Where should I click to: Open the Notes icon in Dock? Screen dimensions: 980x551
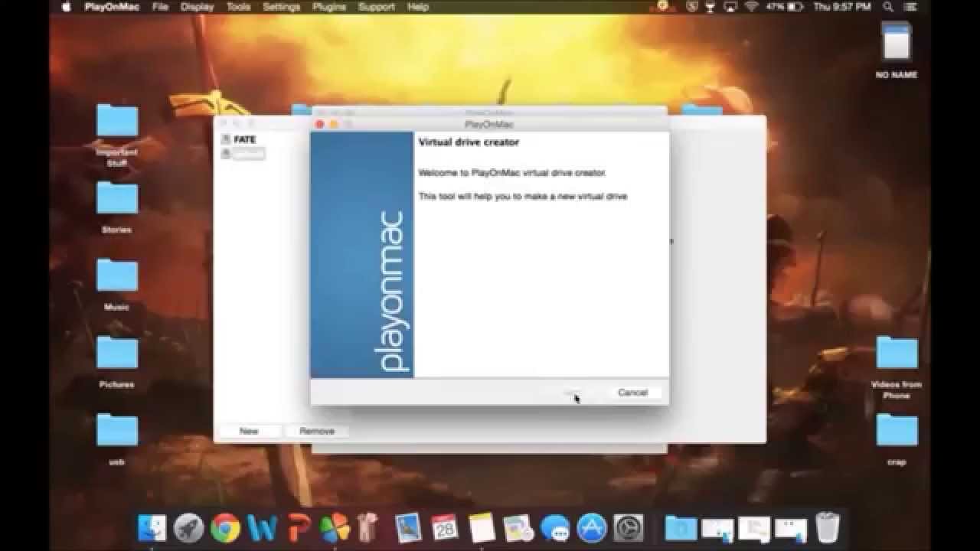click(x=482, y=527)
